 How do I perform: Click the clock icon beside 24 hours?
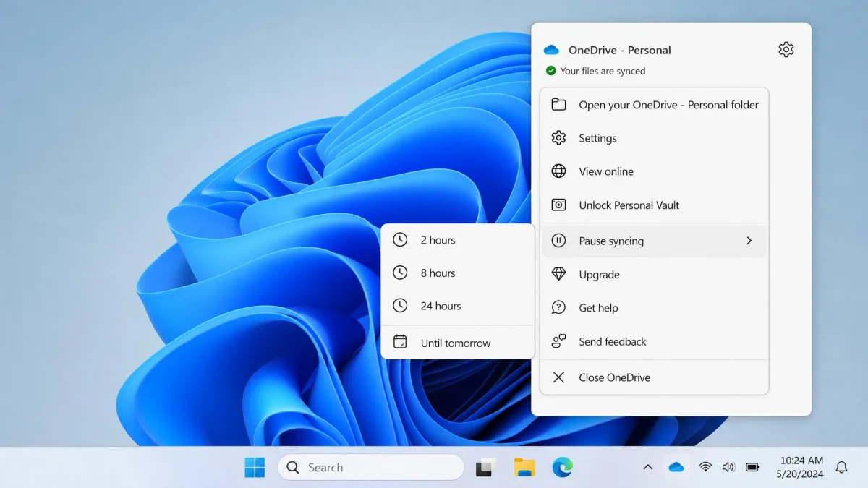400,306
